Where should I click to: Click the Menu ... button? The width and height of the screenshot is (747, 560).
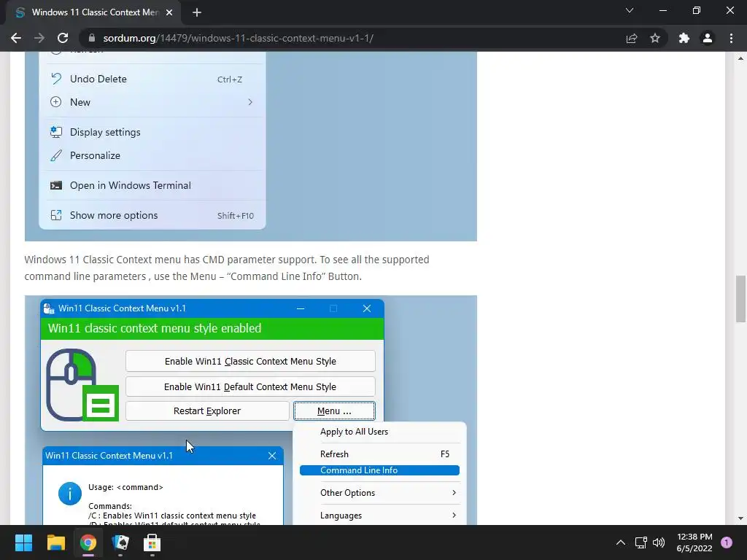[334, 411]
